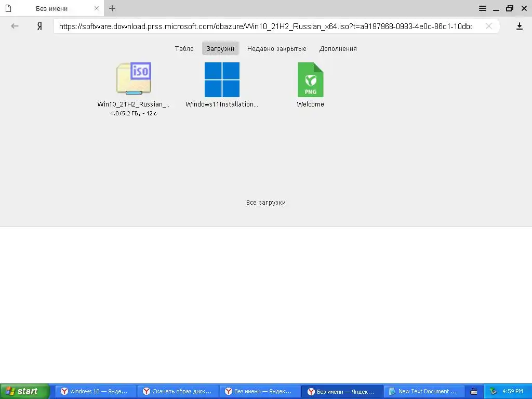The width and height of the screenshot is (532, 399).
Task: Clear the address bar with X
Action: pyautogui.click(x=489, y=26)
